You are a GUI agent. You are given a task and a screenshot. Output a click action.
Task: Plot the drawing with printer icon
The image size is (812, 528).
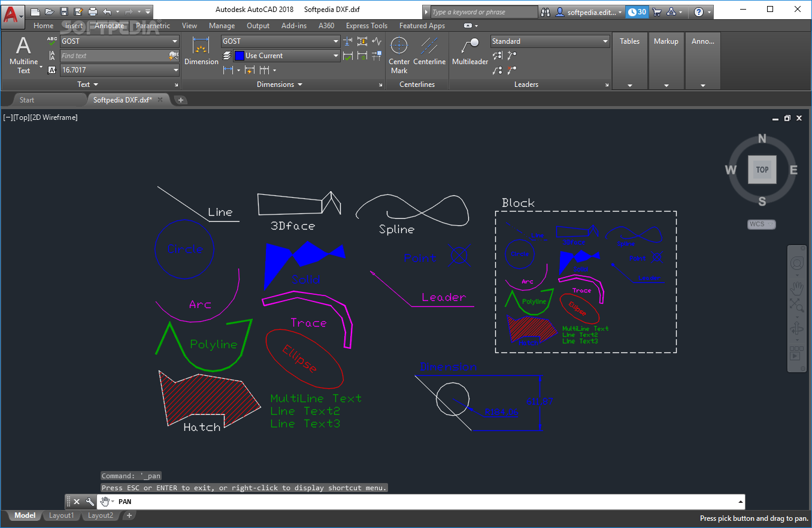coord(93,11)
